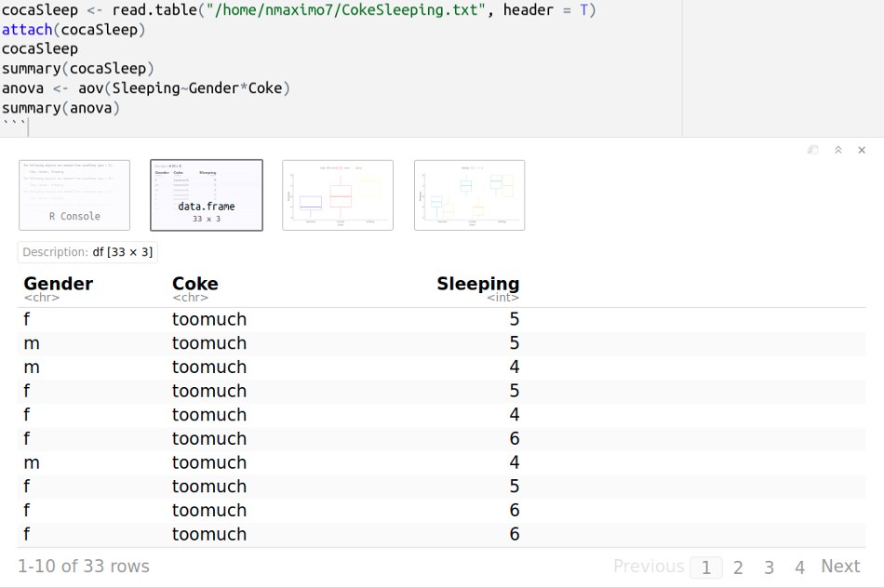This screenshot has height=588, width=884.
Task: Clear the chunk output with X
Action: tap(862, 150)
